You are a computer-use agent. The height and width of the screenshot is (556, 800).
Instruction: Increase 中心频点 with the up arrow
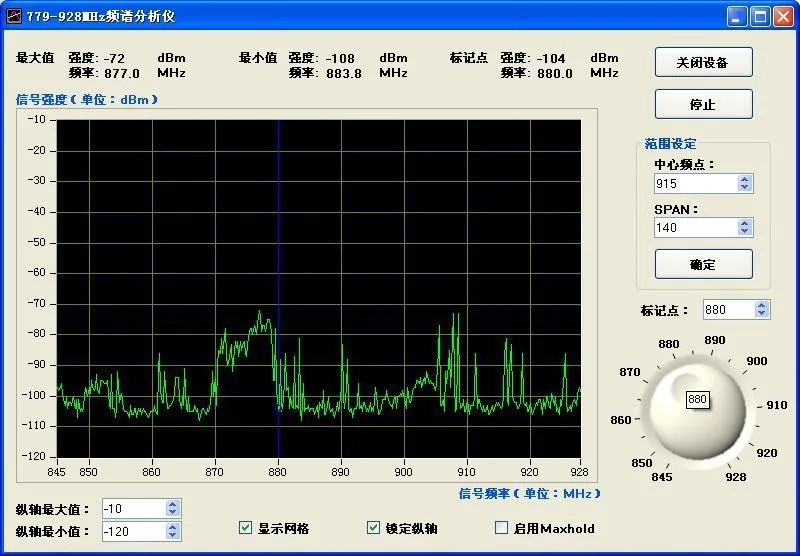(745, 179)
